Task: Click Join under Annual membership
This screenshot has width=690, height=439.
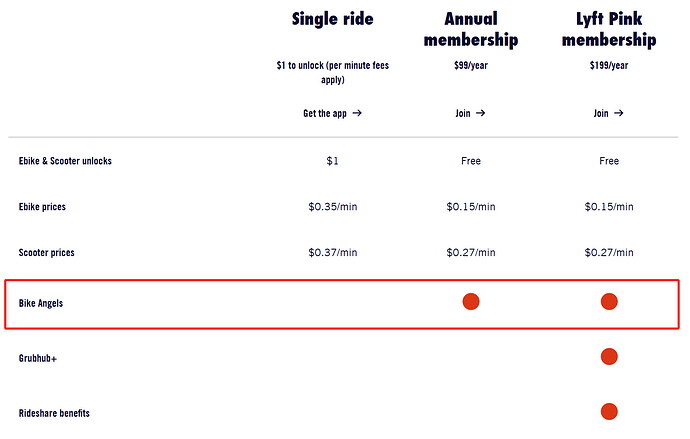Action: (470, 114)
